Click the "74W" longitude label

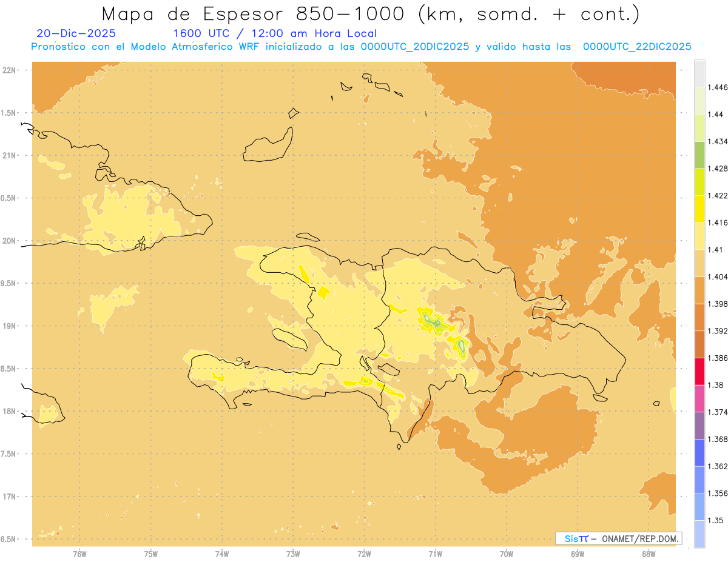click(x=222, y=554)
